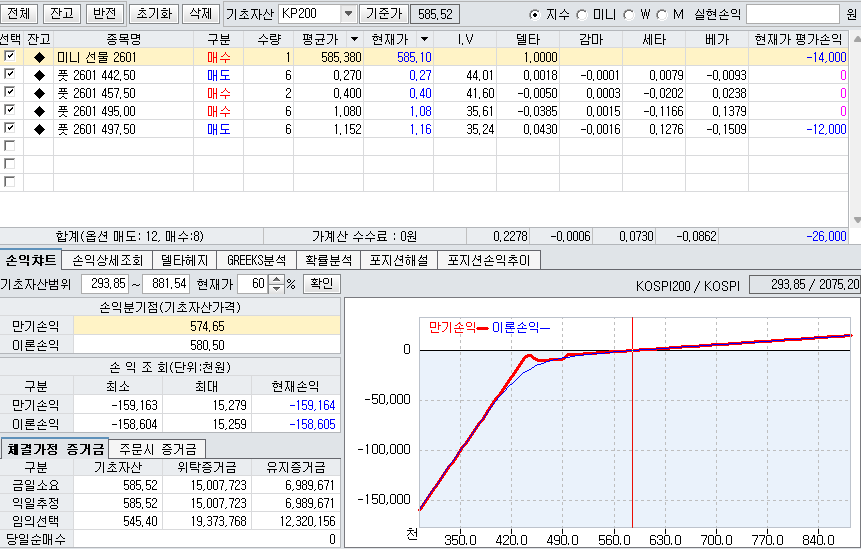Click the 기초자산범위 upper bound field 881.54

pos(166,284)
